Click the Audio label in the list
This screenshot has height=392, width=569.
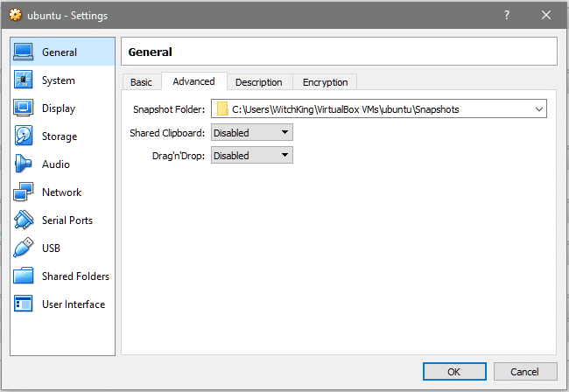56,164
